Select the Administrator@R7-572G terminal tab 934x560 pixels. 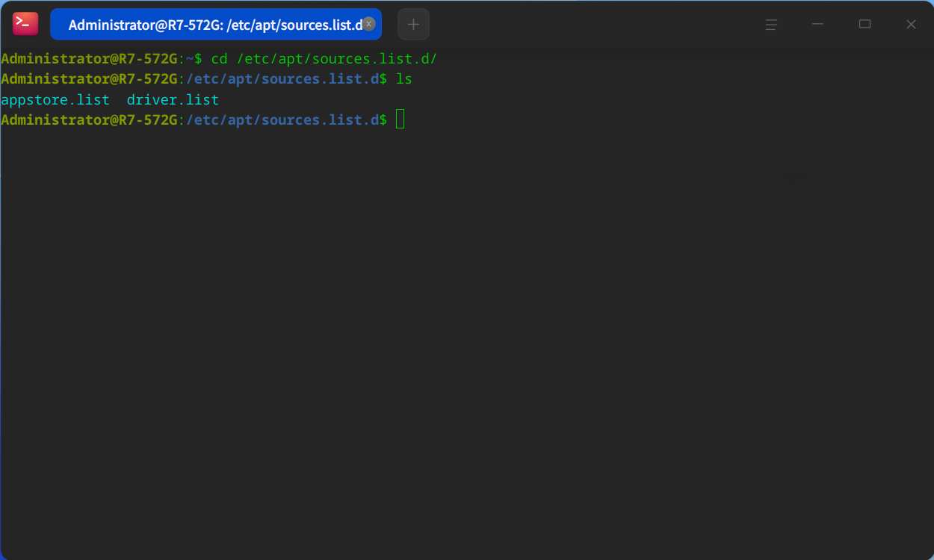point(216,25)
